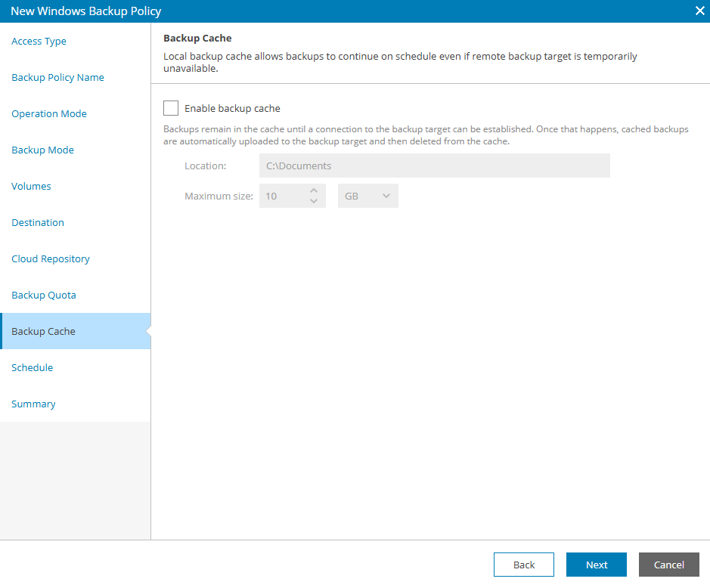This screenshot has height=588, width=710.
Task: Click the active Backup Cache step
Action: [x=44, y=332]
